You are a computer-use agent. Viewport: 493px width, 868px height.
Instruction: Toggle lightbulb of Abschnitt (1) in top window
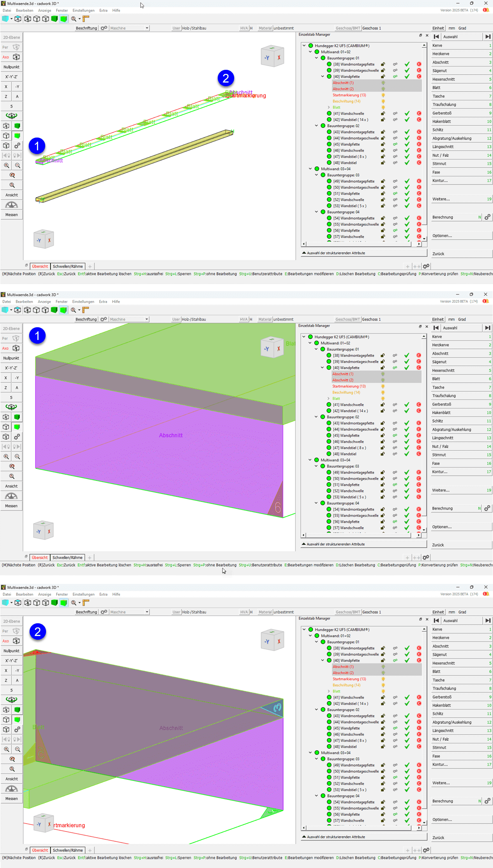click(383, 83)
